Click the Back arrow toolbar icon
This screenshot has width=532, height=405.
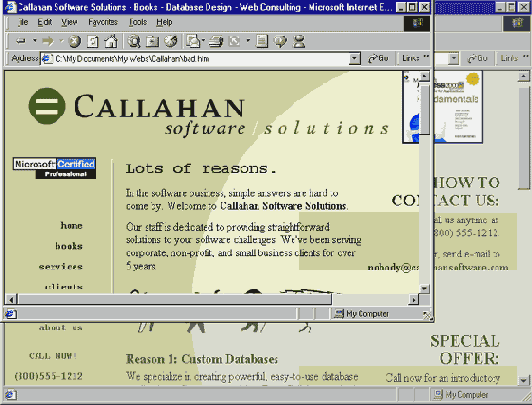tap(21, 41)
